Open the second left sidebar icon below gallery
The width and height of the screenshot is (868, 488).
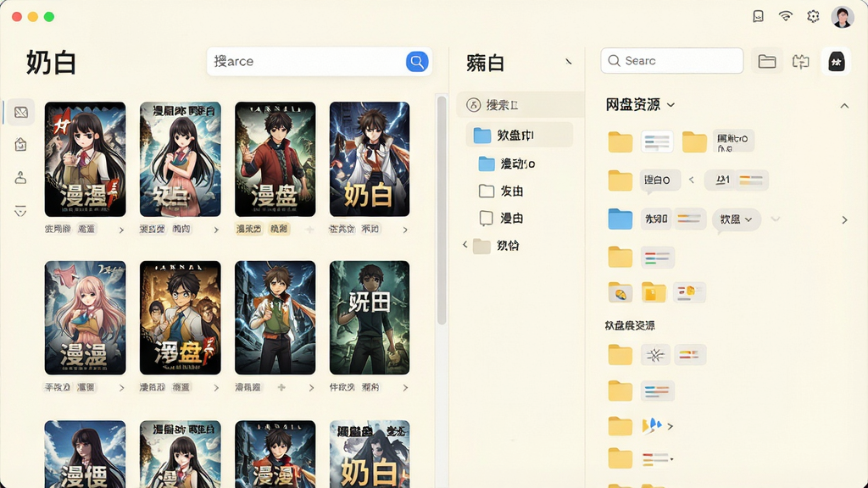(x=20, y=145)
